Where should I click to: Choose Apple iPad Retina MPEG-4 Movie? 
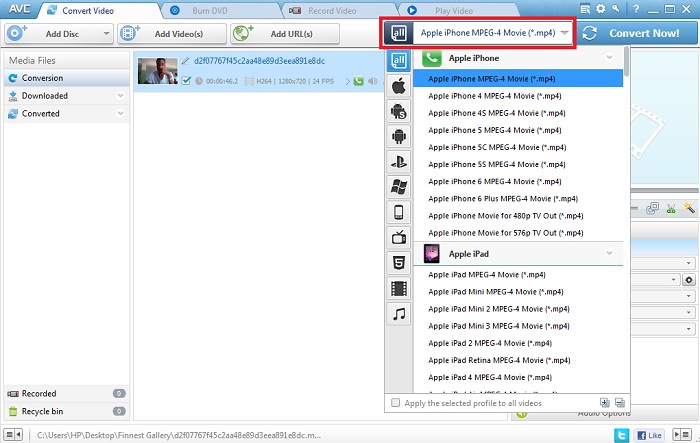click(518, 360)
